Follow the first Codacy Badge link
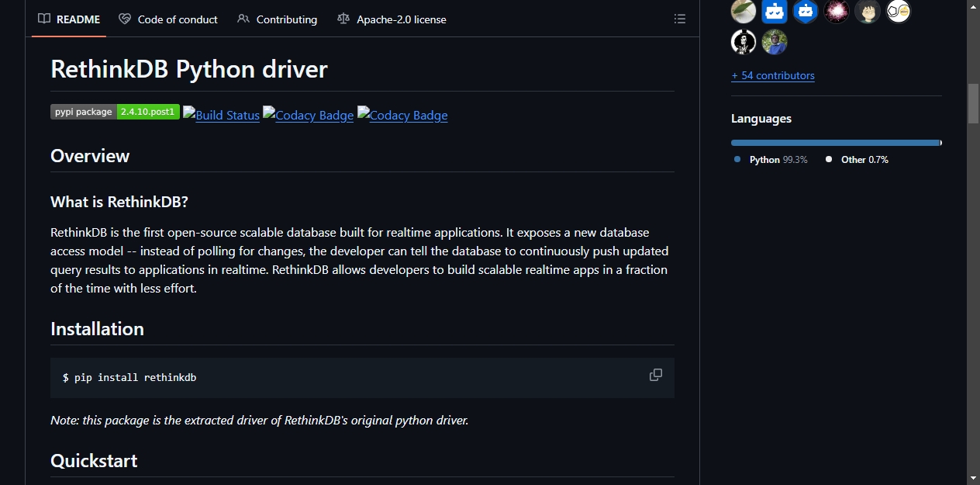Image resolution: width=980 pixels, height=485 pixels. [308, 115]
